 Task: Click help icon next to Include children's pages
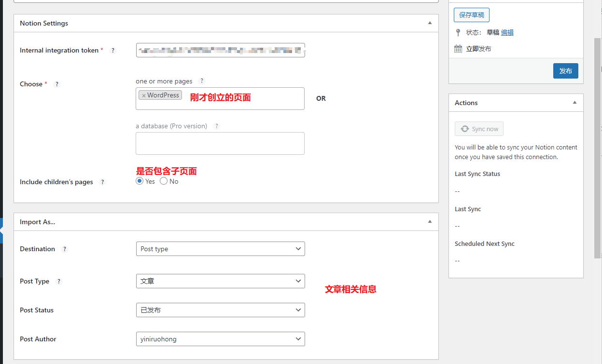[102, 182]
